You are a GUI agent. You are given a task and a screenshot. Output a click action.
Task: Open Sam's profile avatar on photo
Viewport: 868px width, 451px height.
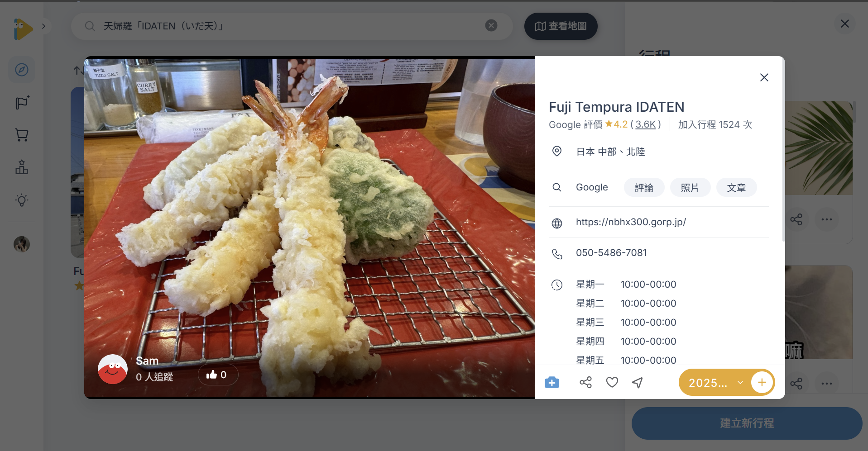coord(112,370)
